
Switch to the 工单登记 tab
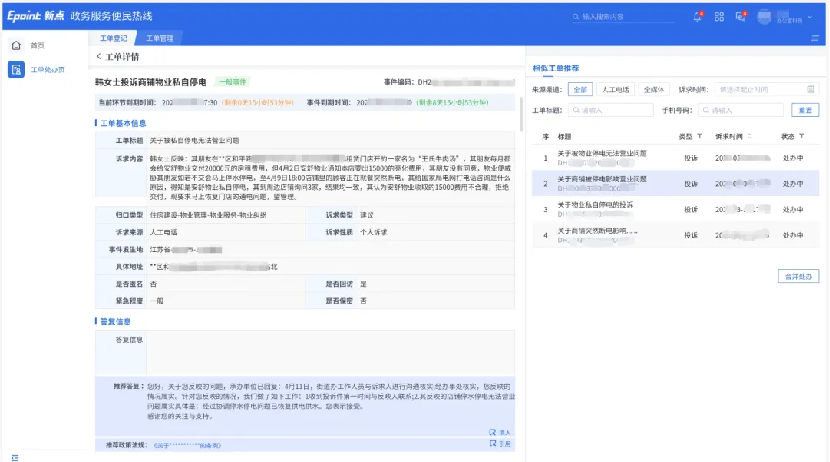(x=113, y=38)
